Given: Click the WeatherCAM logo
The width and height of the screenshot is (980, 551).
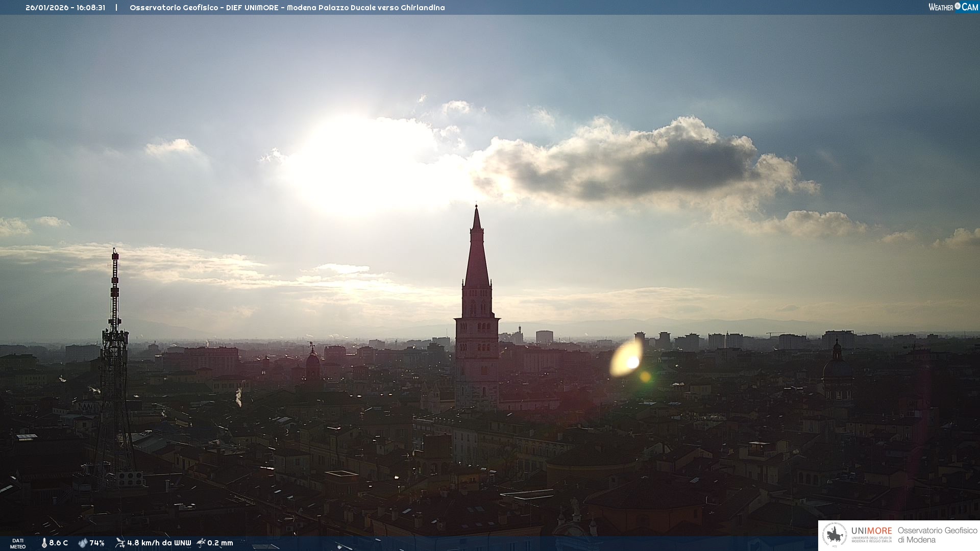Looking at the screenshot, I should click(x=953, y=7).
